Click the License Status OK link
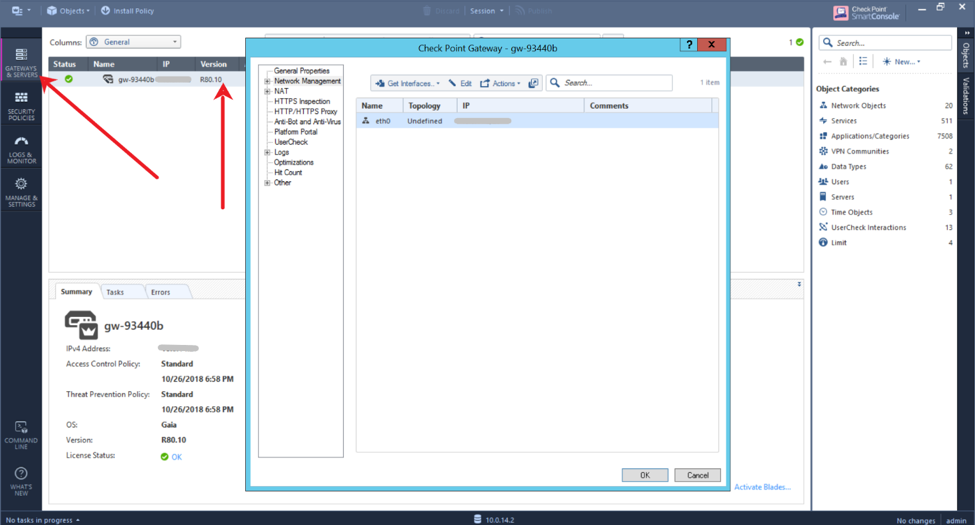This screenshot has width=975, height=525. 177,457
